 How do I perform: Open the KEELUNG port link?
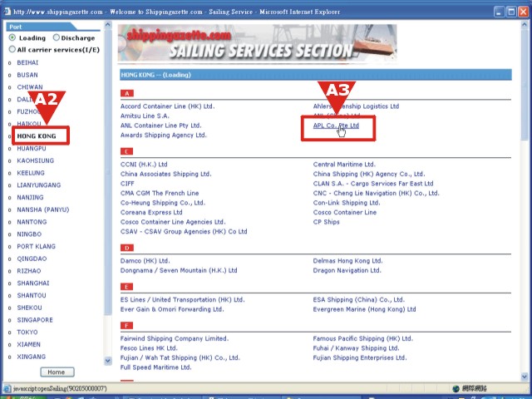[x=31, y=173]
